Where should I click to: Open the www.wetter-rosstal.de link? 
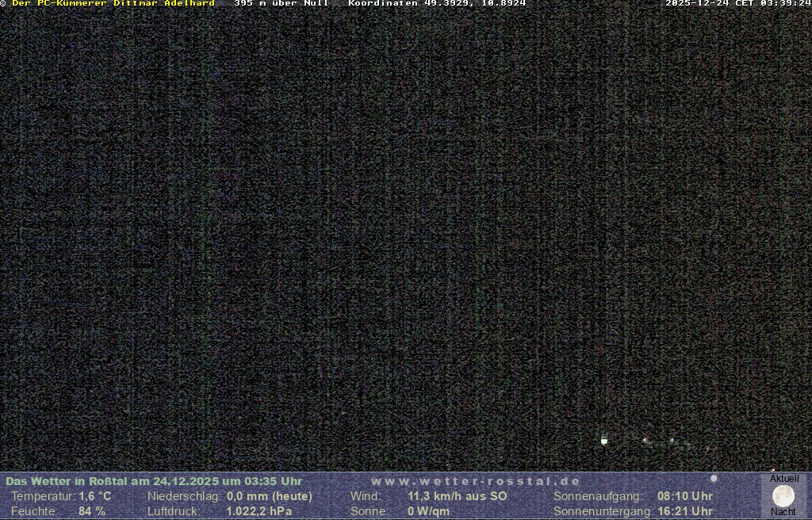[x=475, y=481]
